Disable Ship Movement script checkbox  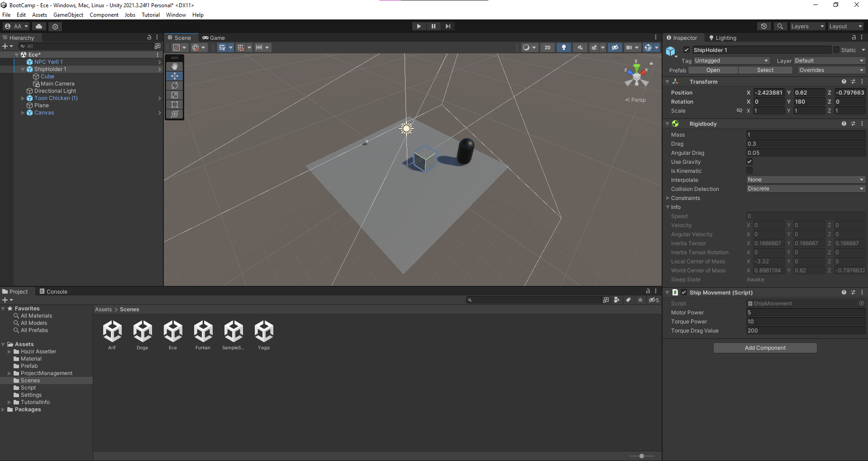(x=684, y=292)
